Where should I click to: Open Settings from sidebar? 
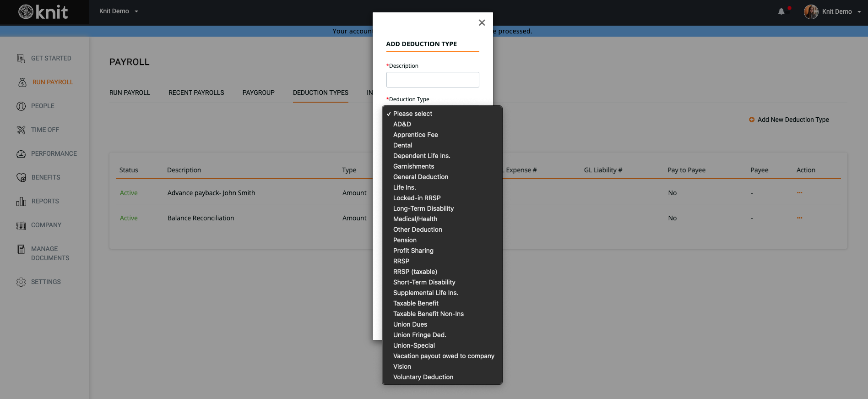coord(46,282)
